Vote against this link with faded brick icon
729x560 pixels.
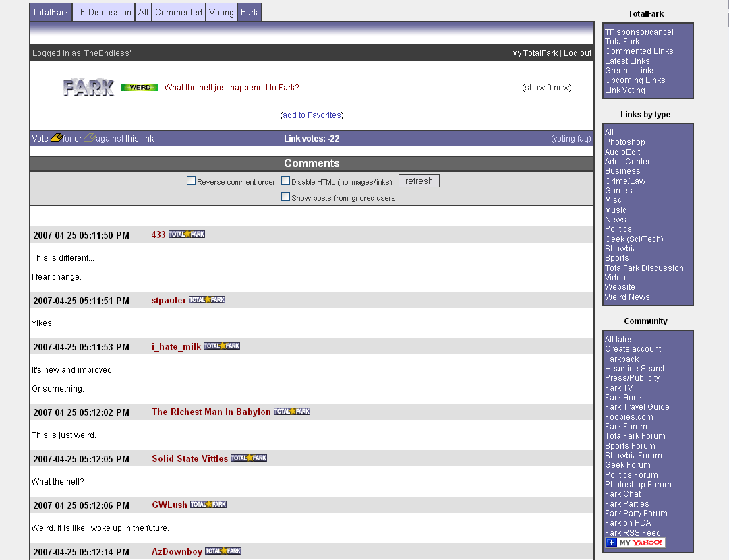[x=89, y=138]
